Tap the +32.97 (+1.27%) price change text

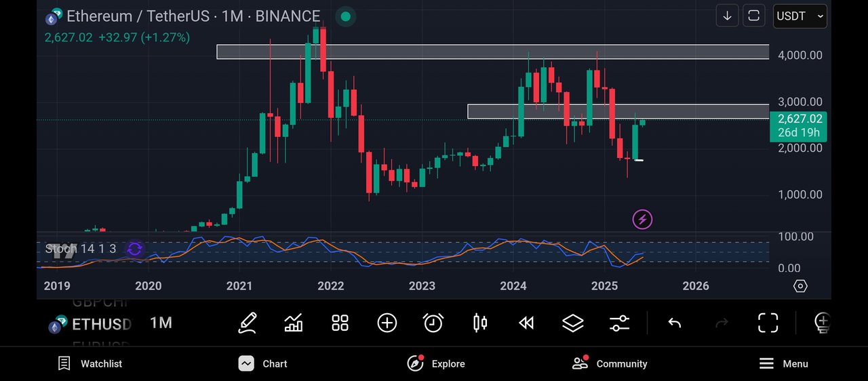144,37
